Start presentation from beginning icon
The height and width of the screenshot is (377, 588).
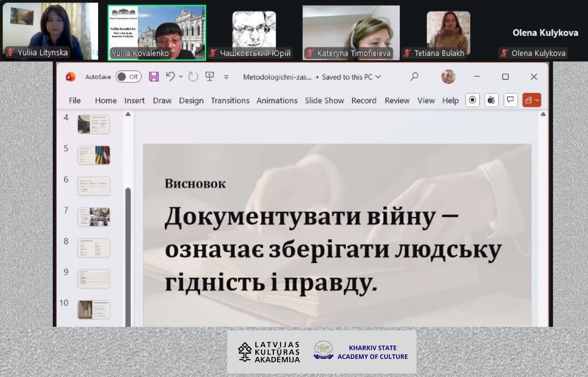tap(210, 76)
